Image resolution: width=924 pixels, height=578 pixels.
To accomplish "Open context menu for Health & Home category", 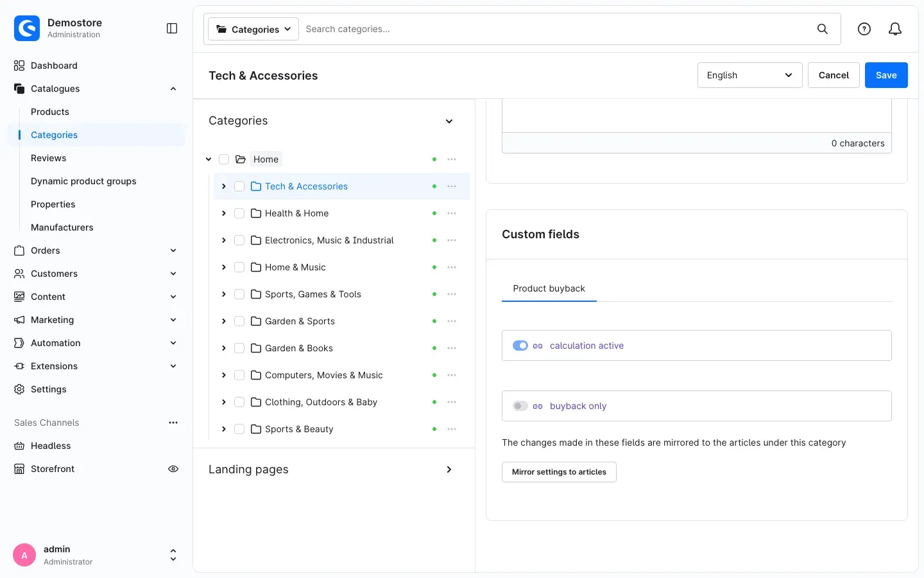I will (x=452, y=213).
